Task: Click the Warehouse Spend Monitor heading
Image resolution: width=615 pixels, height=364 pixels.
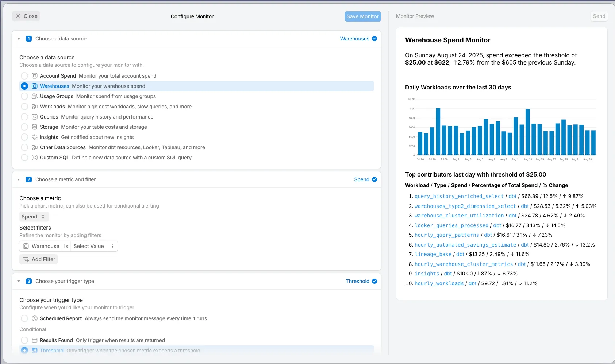Action: [447, 40]
